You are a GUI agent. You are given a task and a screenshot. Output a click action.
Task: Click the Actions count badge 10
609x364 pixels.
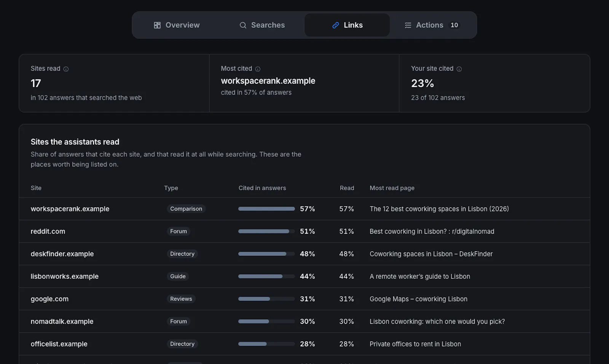454,25
